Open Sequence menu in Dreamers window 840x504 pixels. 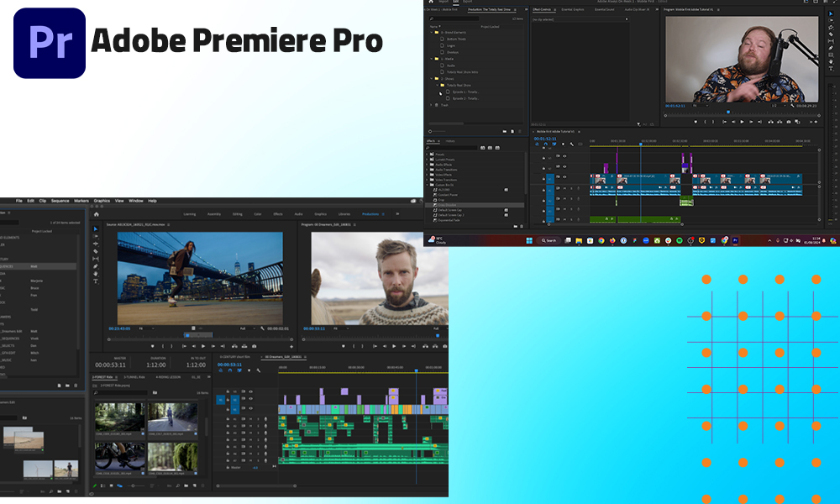60,201
